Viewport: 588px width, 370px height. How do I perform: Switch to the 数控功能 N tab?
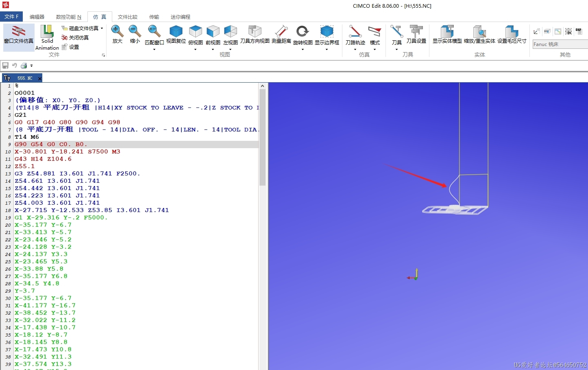pyautogui.click(x=68, y=17)
